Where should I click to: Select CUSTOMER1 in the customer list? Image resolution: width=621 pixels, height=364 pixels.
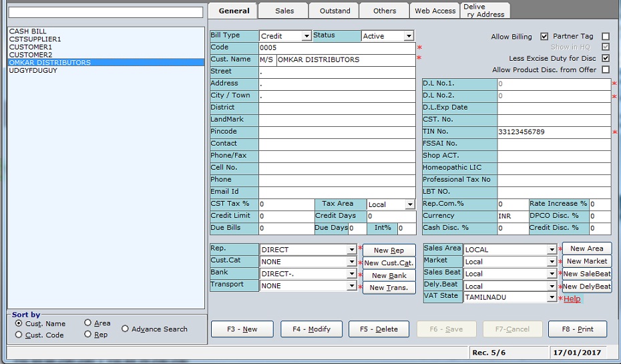point(31,47)
